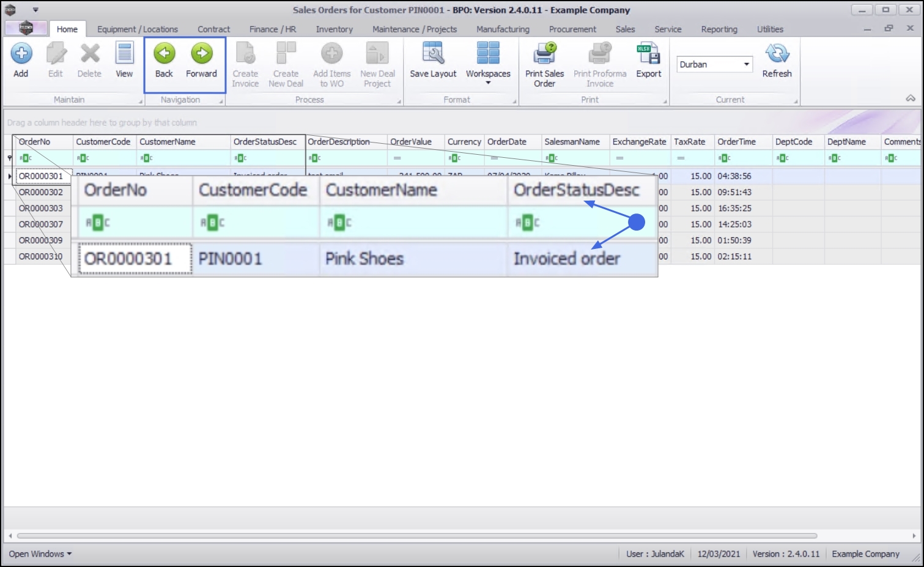924x567 pixels.
Task: Sort by the CustomerCode column header
Action: (x=105, y=142)
